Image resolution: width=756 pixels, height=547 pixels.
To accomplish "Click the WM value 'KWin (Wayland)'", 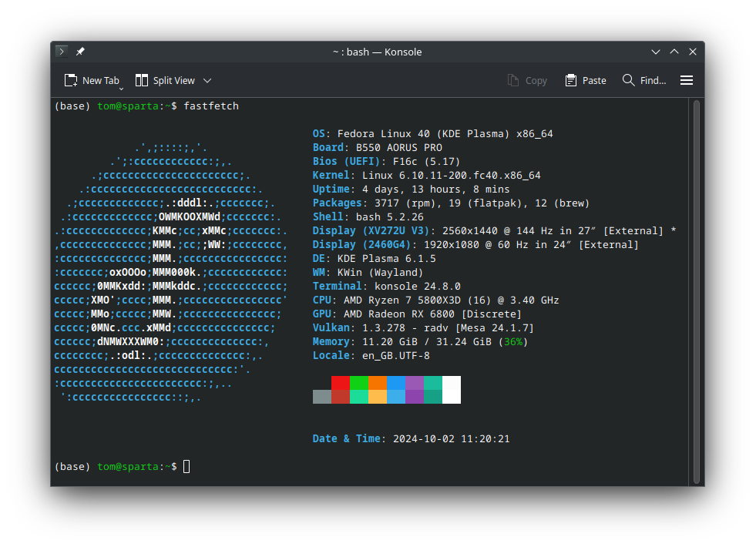I will (380, 272).
